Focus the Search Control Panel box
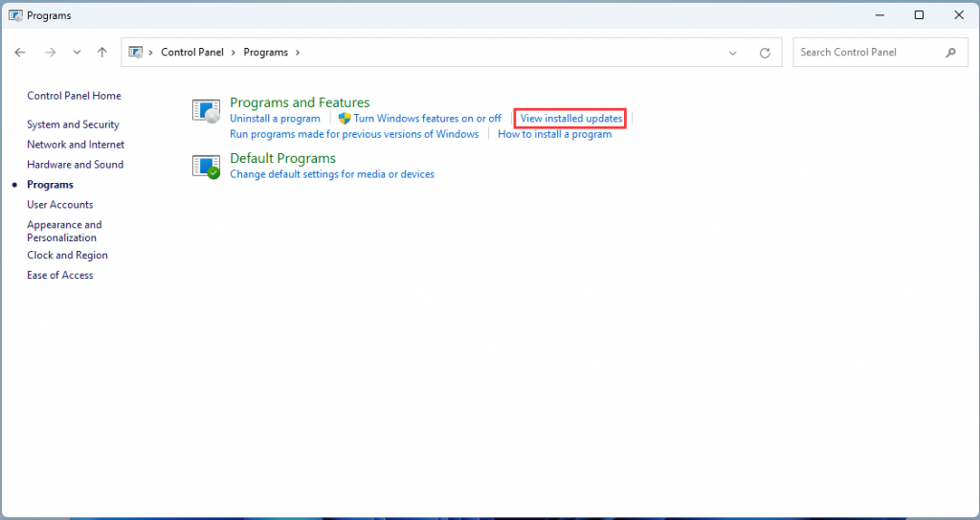The height and width of the screenshot is (520, 980). [x=880, y=52]
